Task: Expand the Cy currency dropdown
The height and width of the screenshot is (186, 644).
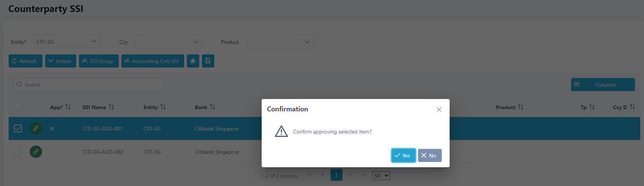Action: point(168,42)
